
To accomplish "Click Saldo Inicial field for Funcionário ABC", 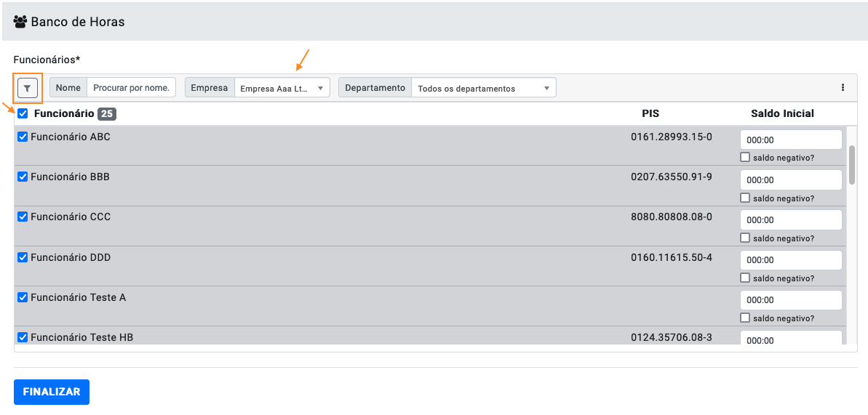I will pos(791,140).
